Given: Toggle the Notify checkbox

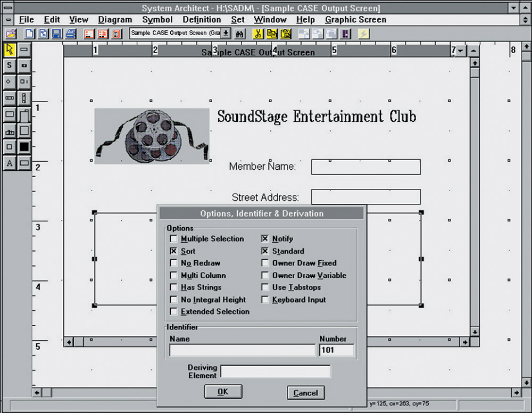Looking at the screenshot, I should [x=265, y=239].
